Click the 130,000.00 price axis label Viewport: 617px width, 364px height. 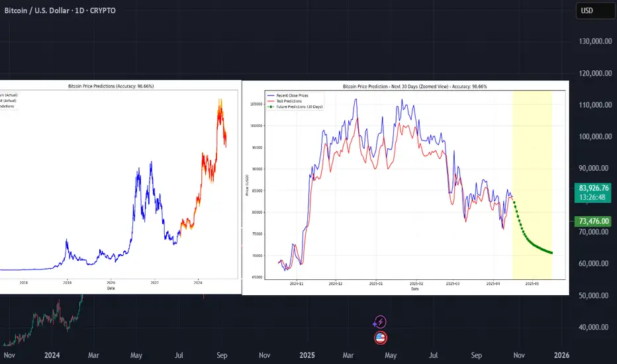pyautogui.click(x=595, y=41)
